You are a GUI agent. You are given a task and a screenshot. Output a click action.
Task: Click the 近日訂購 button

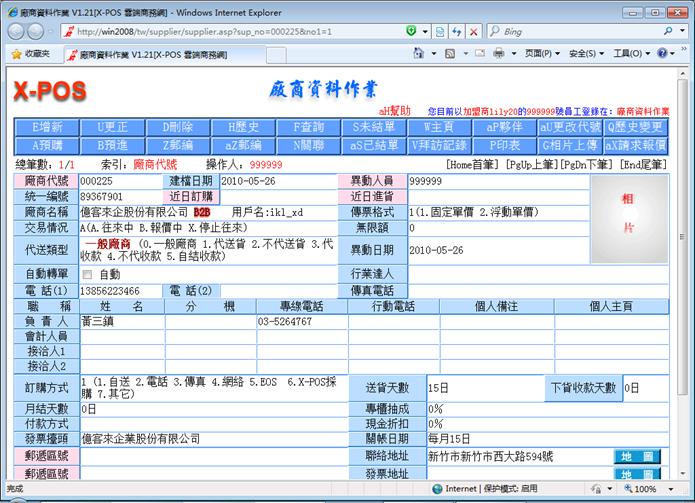189,196
